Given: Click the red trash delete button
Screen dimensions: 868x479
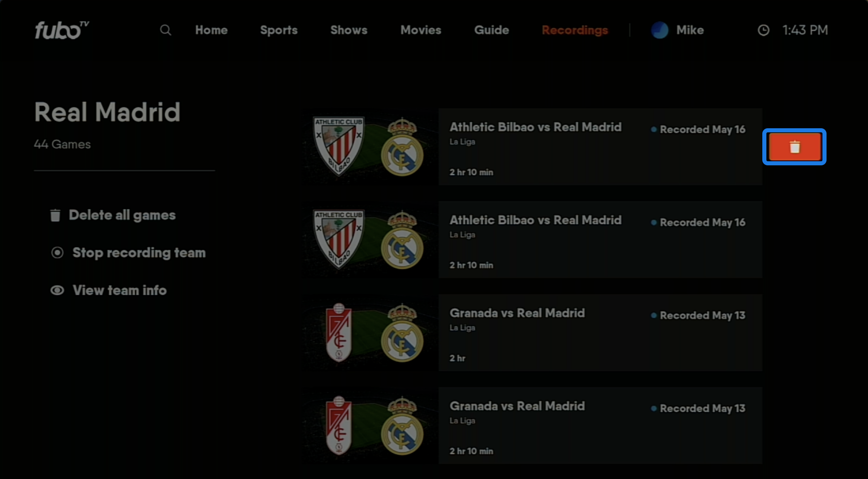Looking at the screenshot, I should (794, 147).
